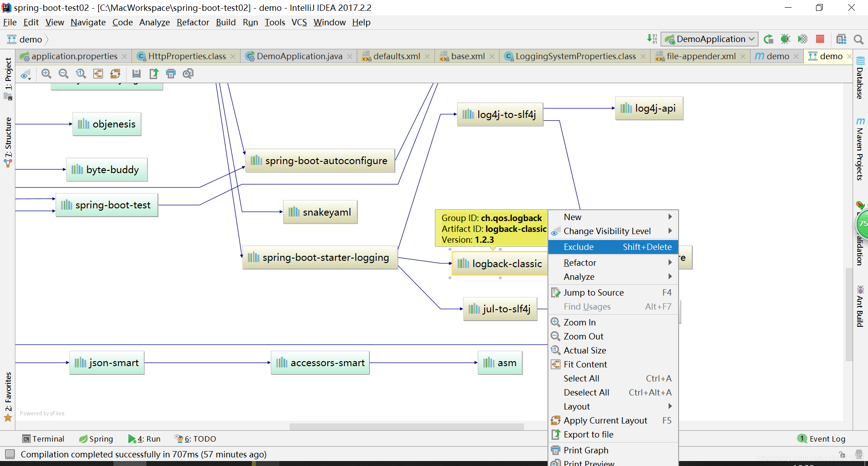Expand the Layout submenu in context menu

point(613,406)
